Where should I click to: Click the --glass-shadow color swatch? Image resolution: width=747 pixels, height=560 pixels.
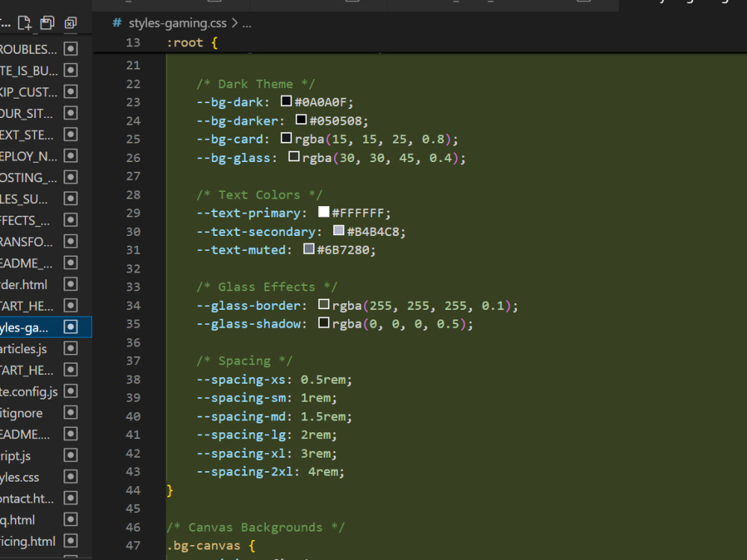click(x=323, y=323)
